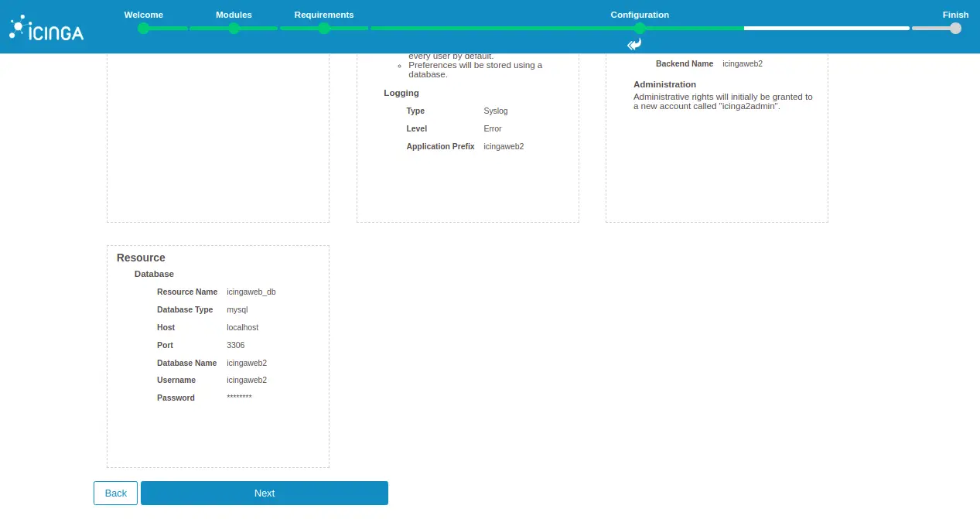This screenshot has width=980, height=519.
Task: Click the Type label under Logging
Action: 415,111
